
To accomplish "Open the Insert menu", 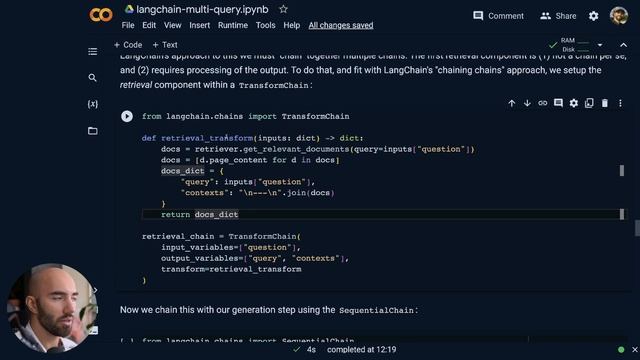I will (x=200, y=25).
